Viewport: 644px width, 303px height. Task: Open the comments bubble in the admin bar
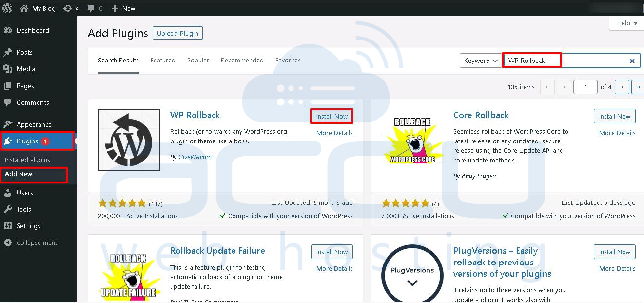click(x=91, y=8)
